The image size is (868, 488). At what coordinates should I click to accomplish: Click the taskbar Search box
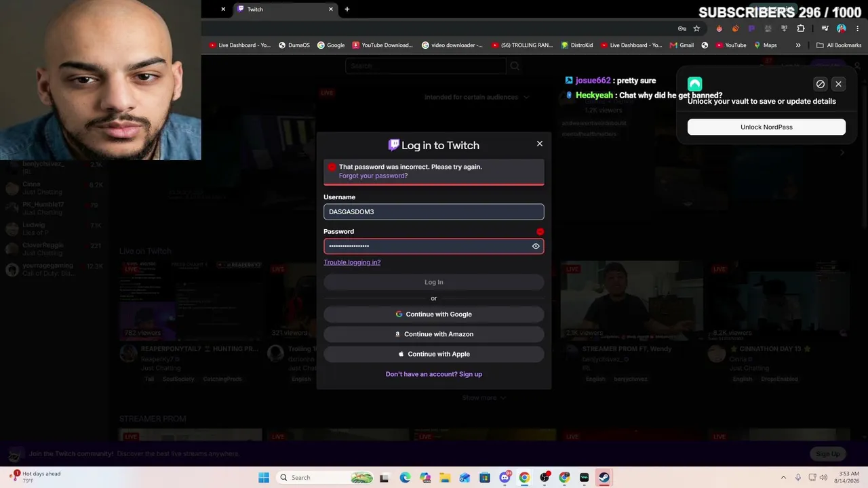325,478
